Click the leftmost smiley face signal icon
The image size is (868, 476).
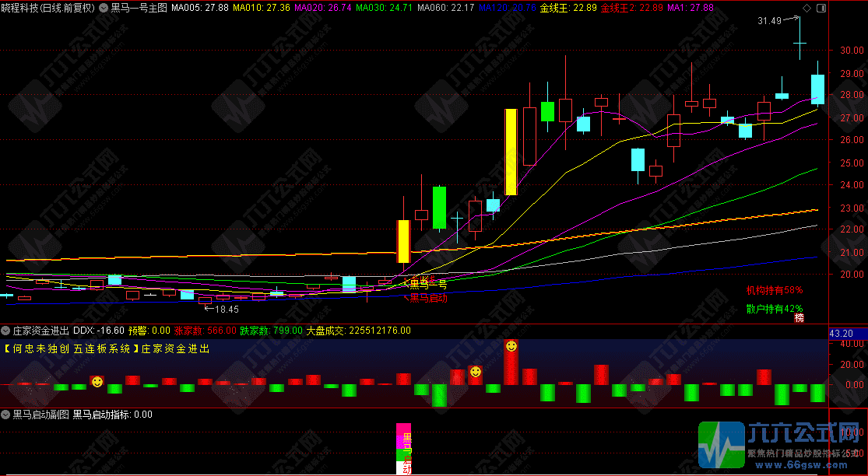click(97, 382)
